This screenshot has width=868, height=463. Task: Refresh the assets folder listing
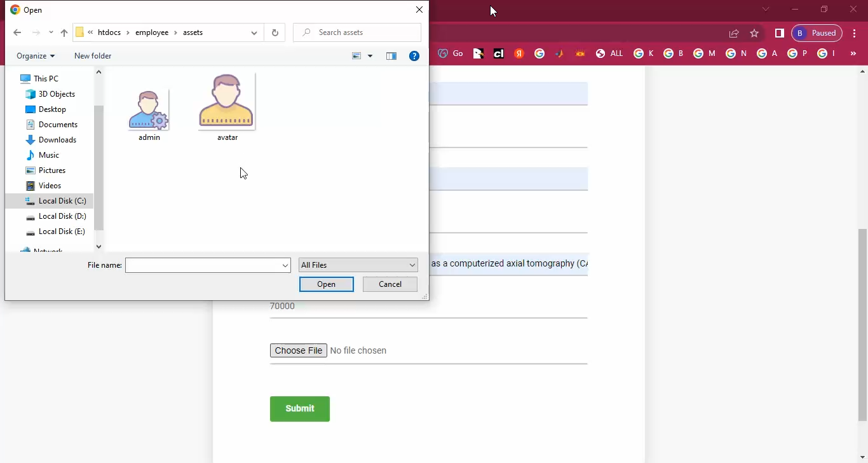275,32
